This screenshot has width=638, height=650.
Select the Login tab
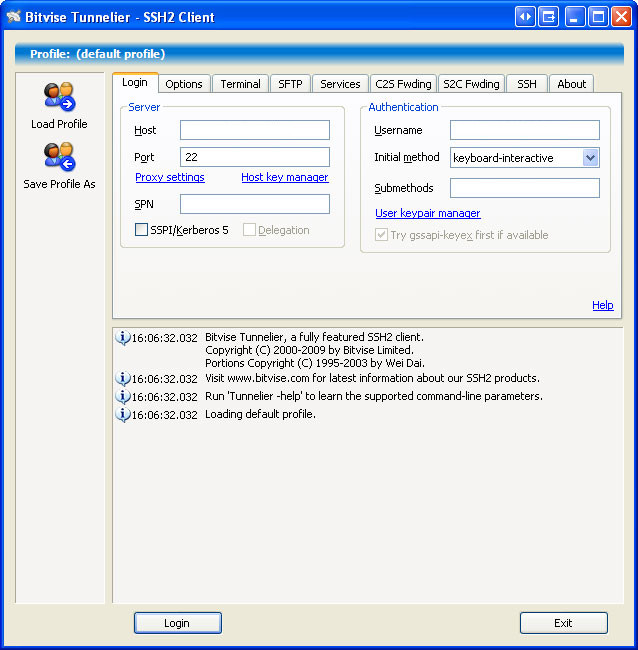click(x=135, y=82)
